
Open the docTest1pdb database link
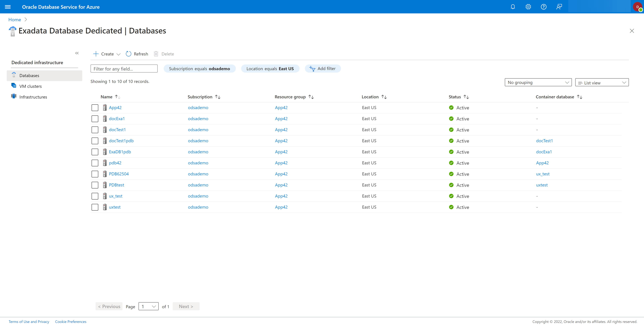coord(121,141)
